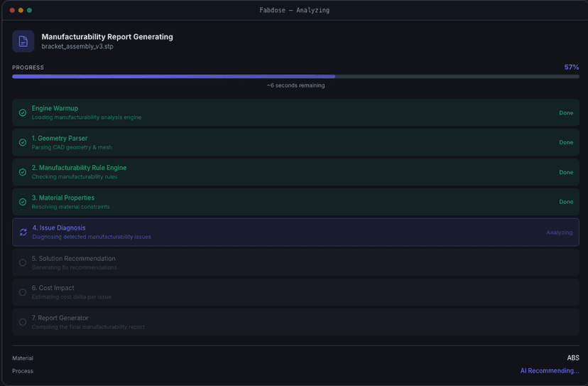Viewport: 588px width, 386px height.
Task: Select the 2. Manufacturability Rule Engine title
Action: (79, 168)
